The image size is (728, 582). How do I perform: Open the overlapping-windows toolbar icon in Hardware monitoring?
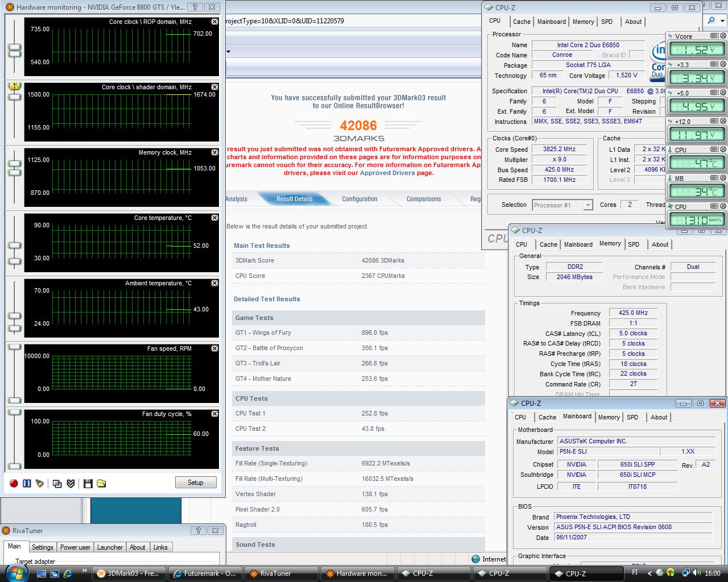[57, 483]
